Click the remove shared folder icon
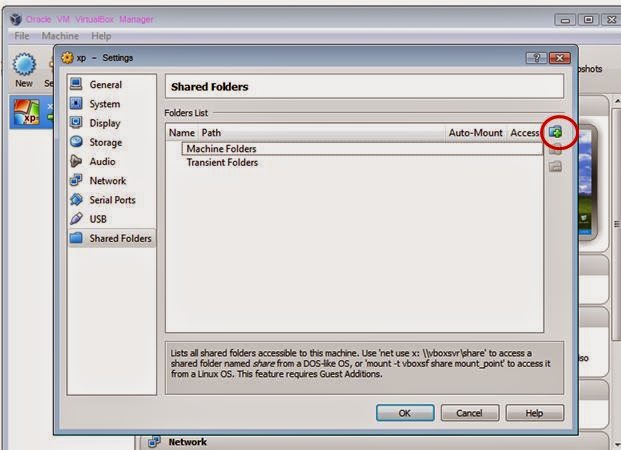621x450 pixels. pos(556,166)
